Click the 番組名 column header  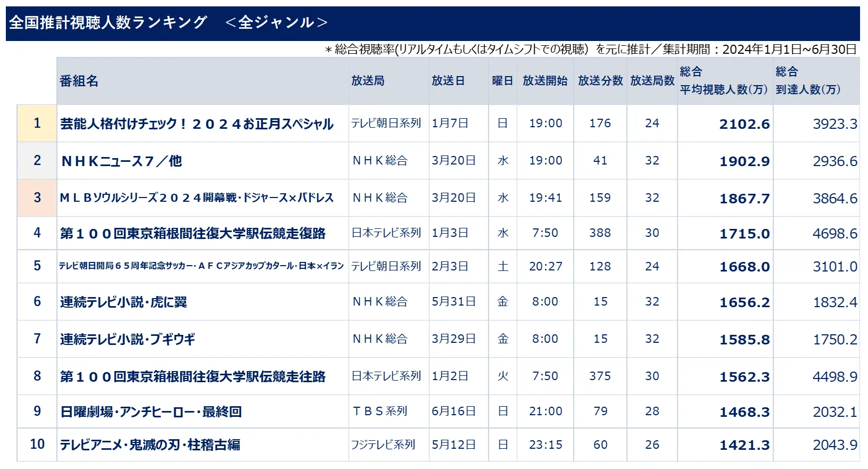tap(79, 81)
